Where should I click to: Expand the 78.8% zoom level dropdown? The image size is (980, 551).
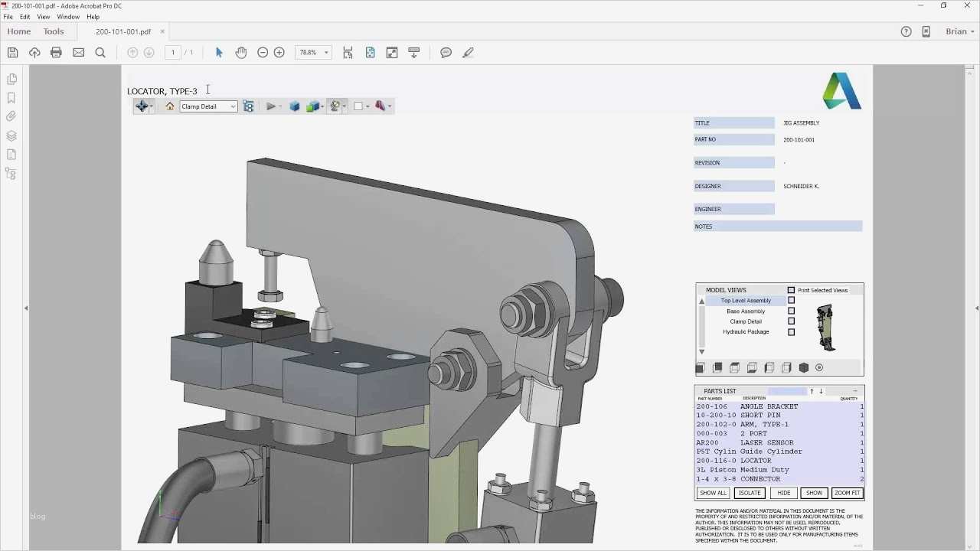326,53
